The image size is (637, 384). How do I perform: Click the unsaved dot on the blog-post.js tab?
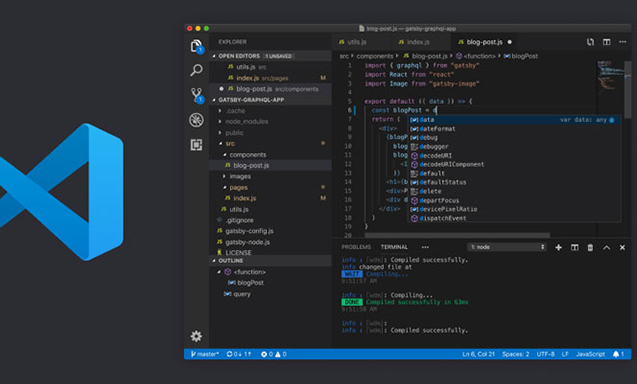(x=510, y=42)
